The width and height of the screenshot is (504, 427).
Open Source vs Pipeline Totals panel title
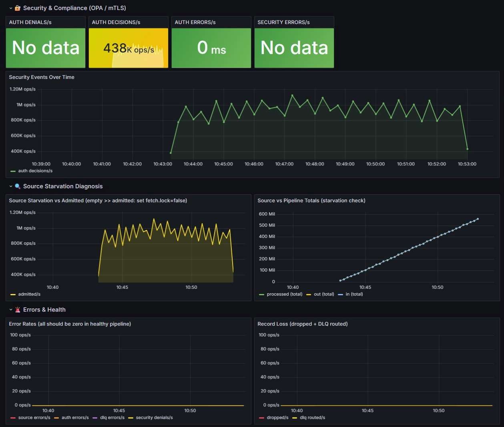coord(311,201)
